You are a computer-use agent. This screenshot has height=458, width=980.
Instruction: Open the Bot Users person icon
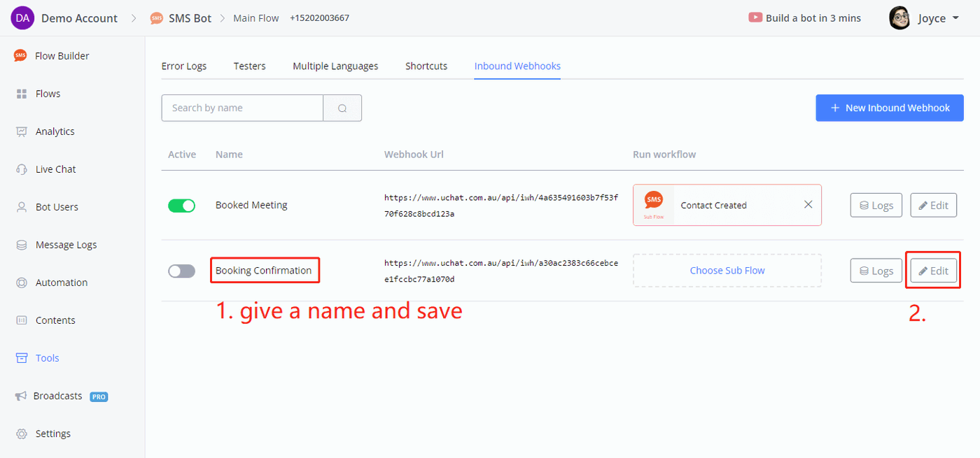(21, 207)
